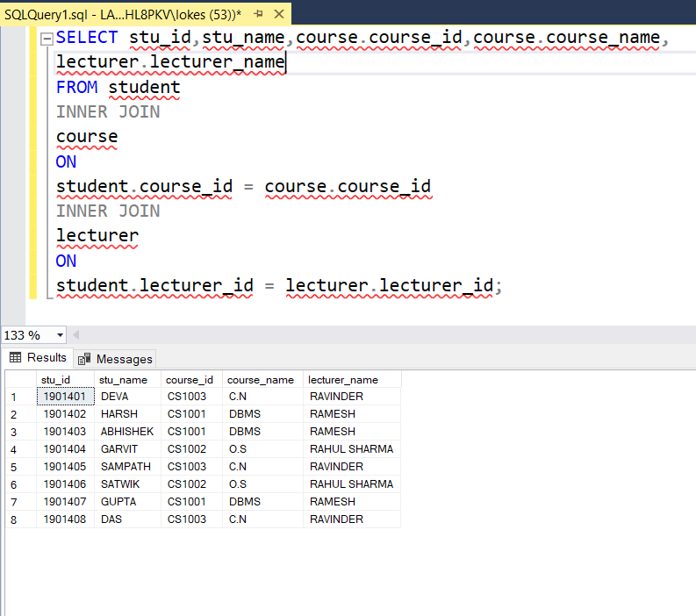This screenshot has height=616, width=696.
Task: Collapse the SELECT statement outline block
Action: (47, 39)
